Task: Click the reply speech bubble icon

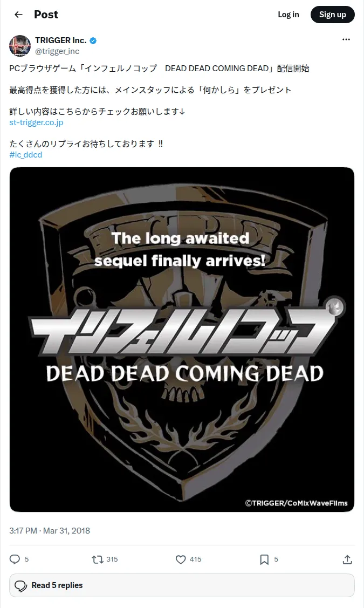Action: click(15, 559)
